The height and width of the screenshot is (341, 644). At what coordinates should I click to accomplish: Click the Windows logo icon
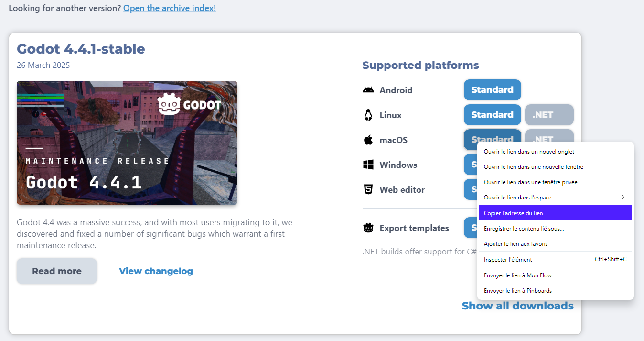click(x=368, y=165)
